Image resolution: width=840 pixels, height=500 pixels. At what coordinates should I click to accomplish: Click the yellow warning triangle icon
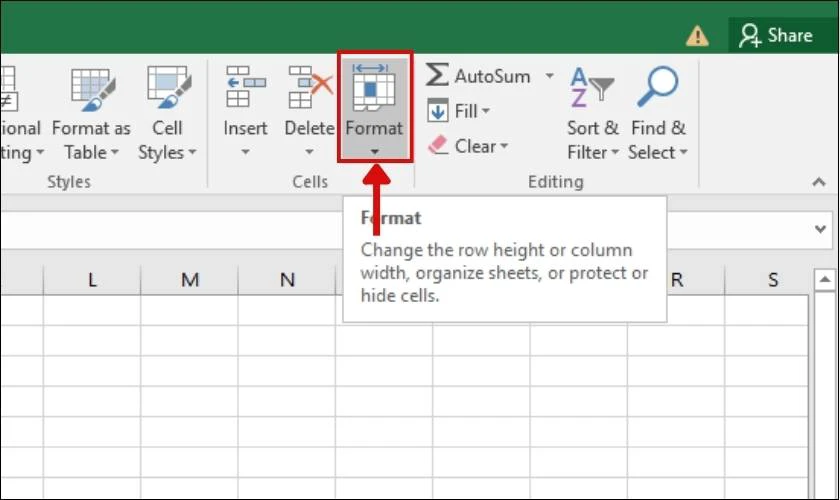coord(697,36)
